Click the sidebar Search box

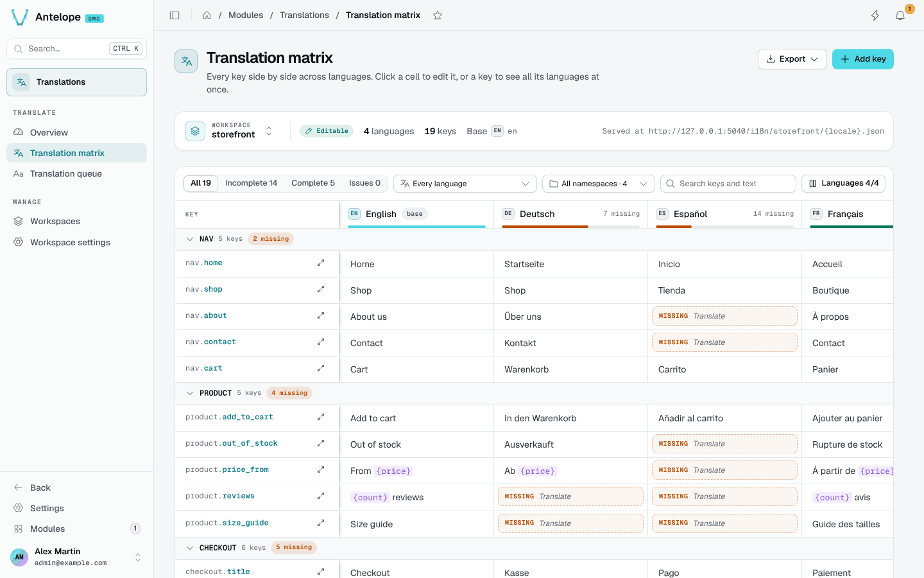[76, 49]
